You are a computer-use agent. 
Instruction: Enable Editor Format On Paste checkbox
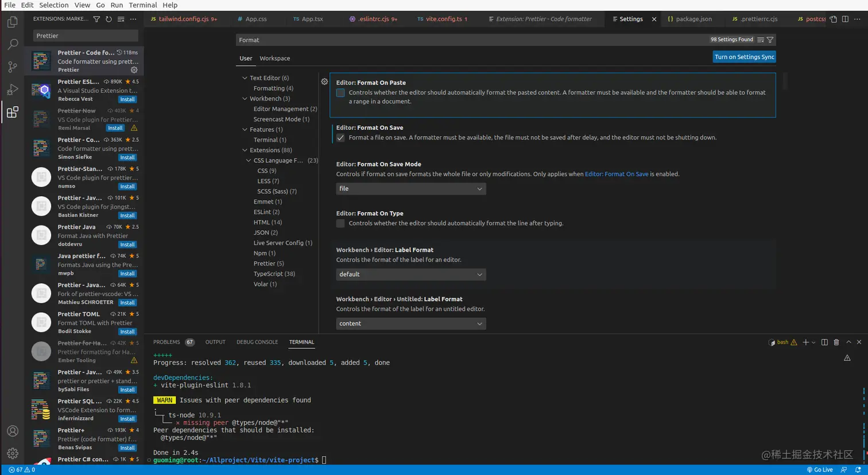[x=340, y=92]
